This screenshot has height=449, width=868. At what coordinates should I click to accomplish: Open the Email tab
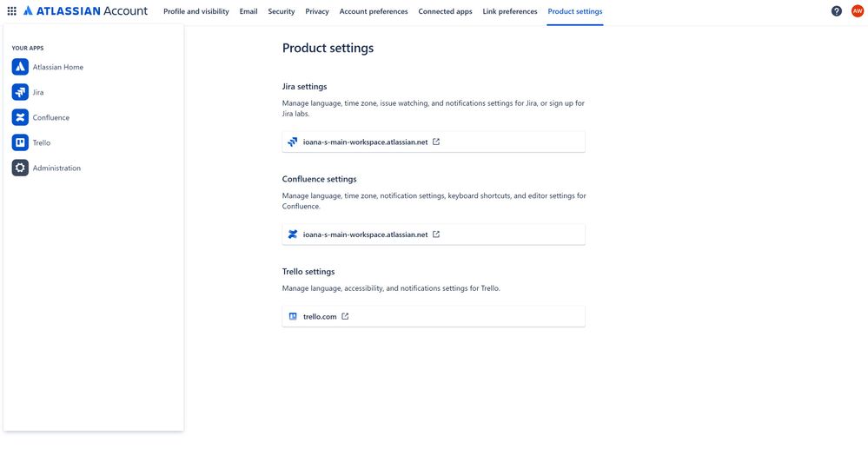(x=248, y=11)
